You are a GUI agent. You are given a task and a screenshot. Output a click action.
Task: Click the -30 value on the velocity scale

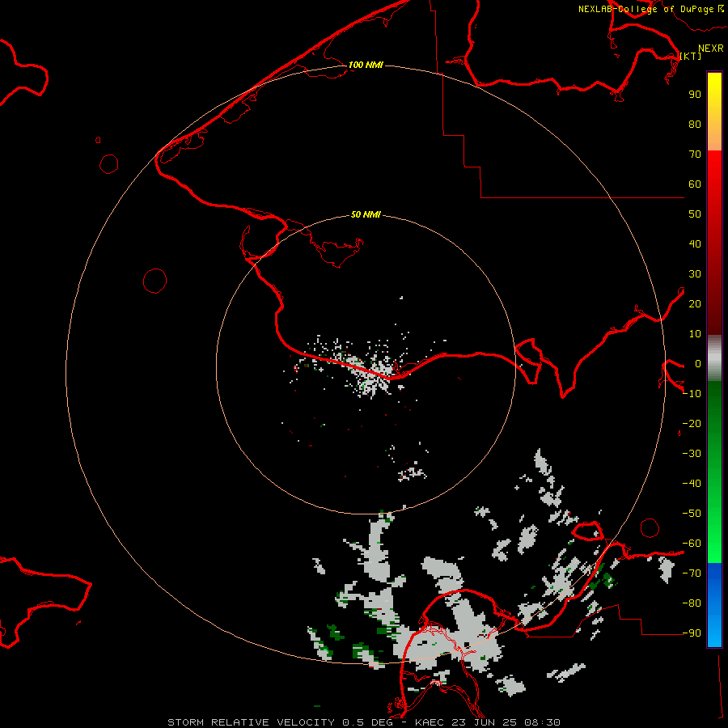(x=692, y=454)
